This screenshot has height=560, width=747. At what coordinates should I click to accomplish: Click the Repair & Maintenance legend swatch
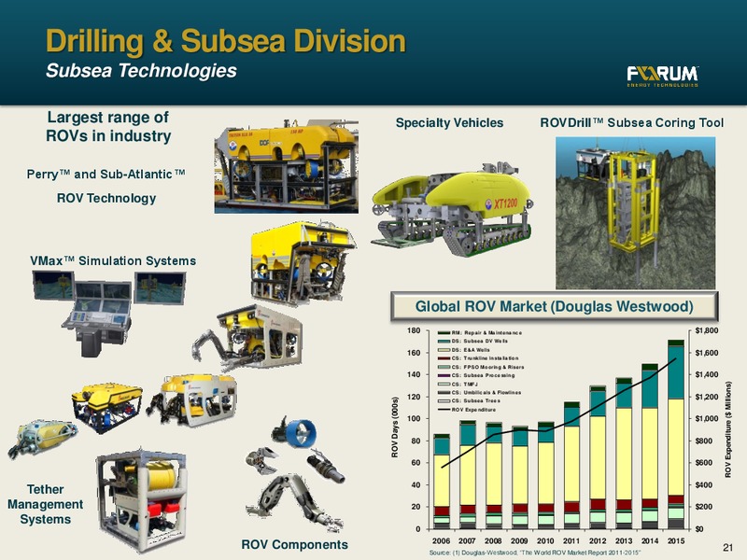pyautogui.click(x=444, y=333)
